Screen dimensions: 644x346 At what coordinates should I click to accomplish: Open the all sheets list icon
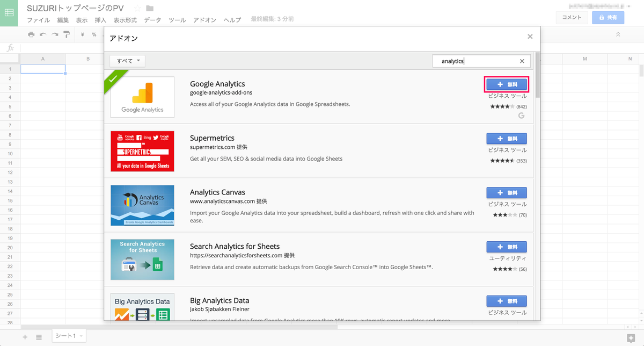39,337
